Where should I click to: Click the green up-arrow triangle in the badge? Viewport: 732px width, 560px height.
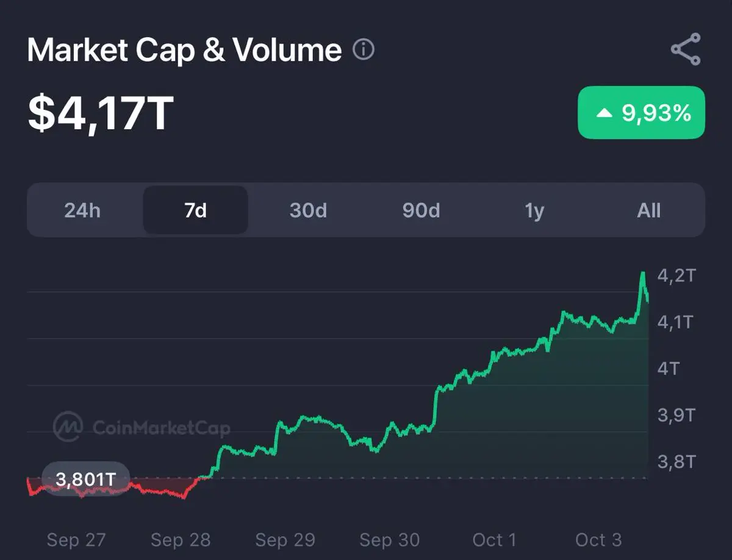point(604,113)
